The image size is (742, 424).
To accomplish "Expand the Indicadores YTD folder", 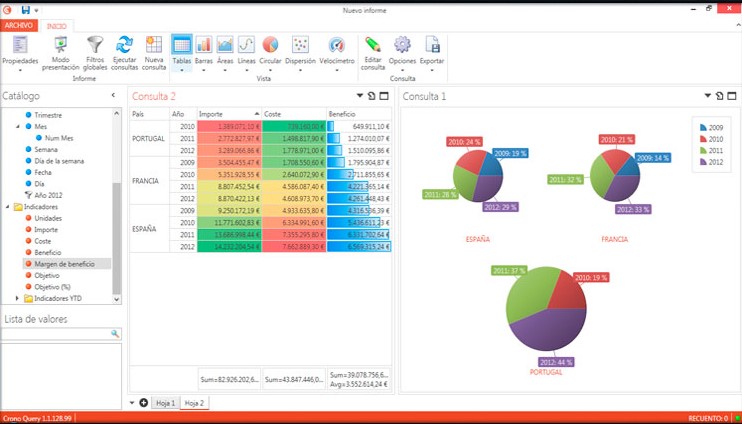I will pos(18,298).
